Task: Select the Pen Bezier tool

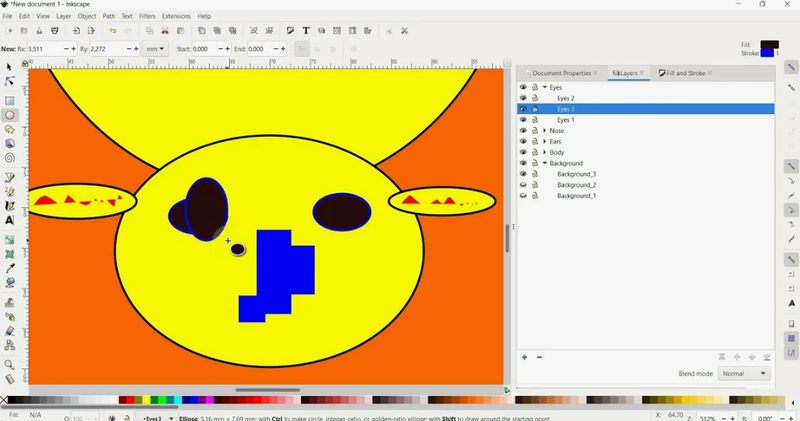Action: (9, 178)
